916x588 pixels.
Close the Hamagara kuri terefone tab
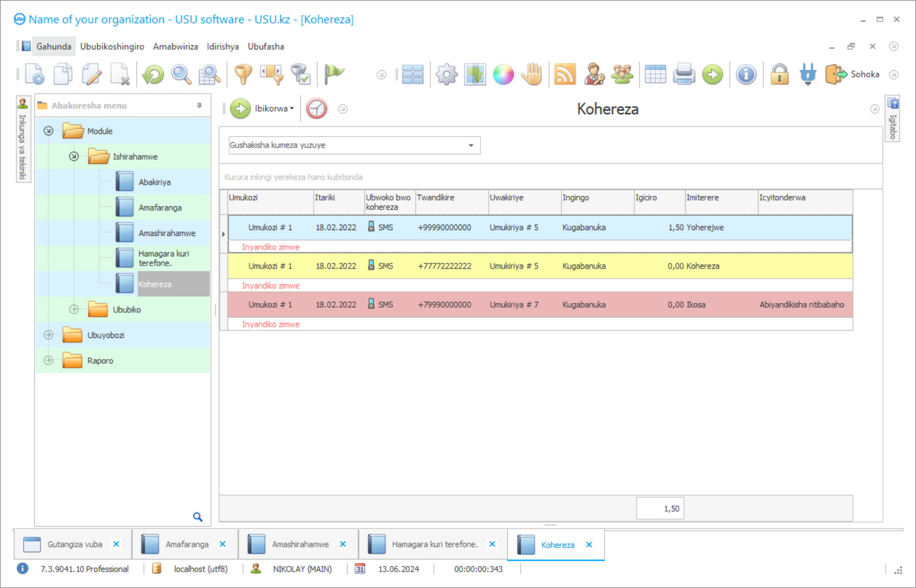coord(492,544)
